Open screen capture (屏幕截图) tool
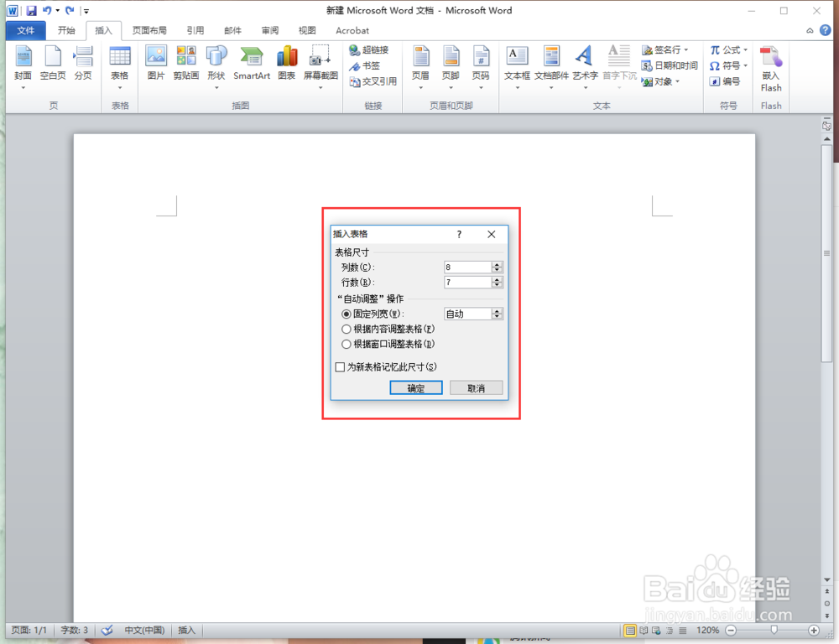Viewport: 839px width, 644px height. click(x=320, y=67)
